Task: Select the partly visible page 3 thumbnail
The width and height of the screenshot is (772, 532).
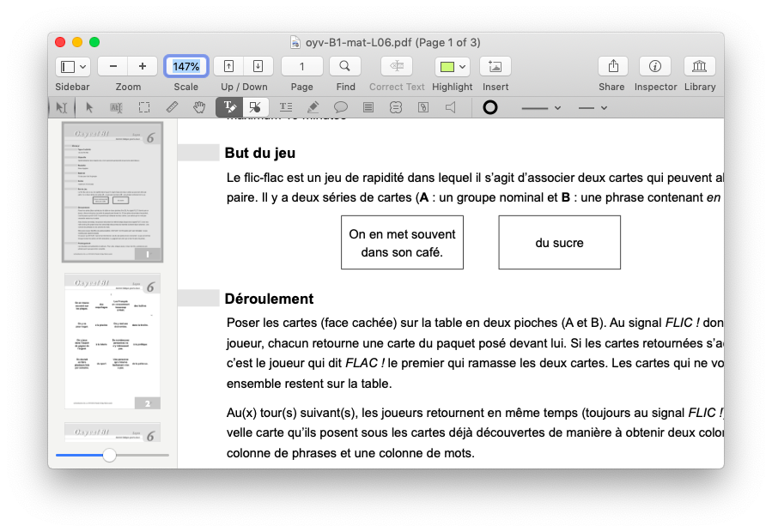Action: (112, 432)
